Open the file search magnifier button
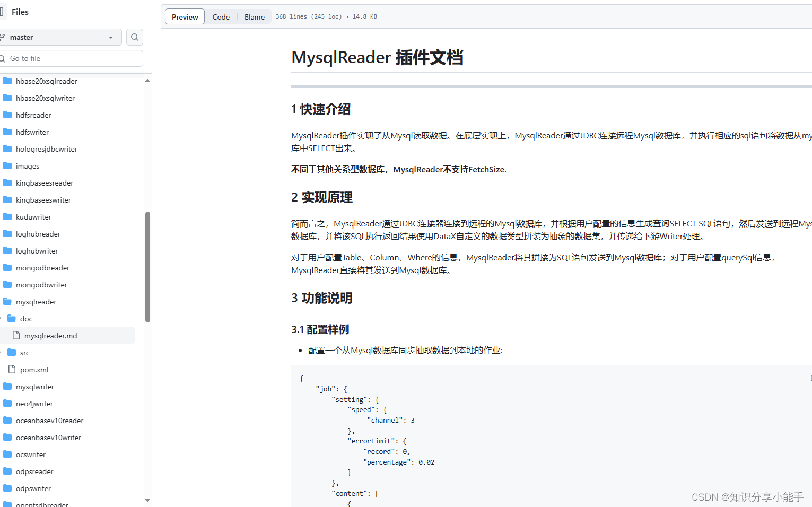The width and height of the screenshot is (812, 507). pos(135,37)
